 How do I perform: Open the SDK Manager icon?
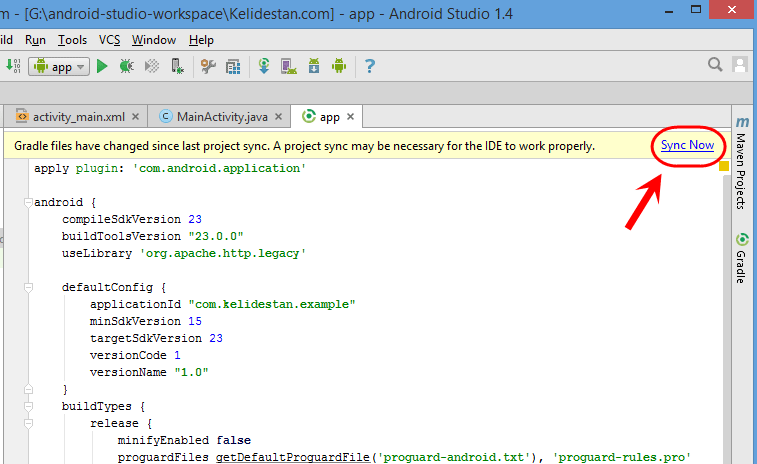(x=314, y=66)
